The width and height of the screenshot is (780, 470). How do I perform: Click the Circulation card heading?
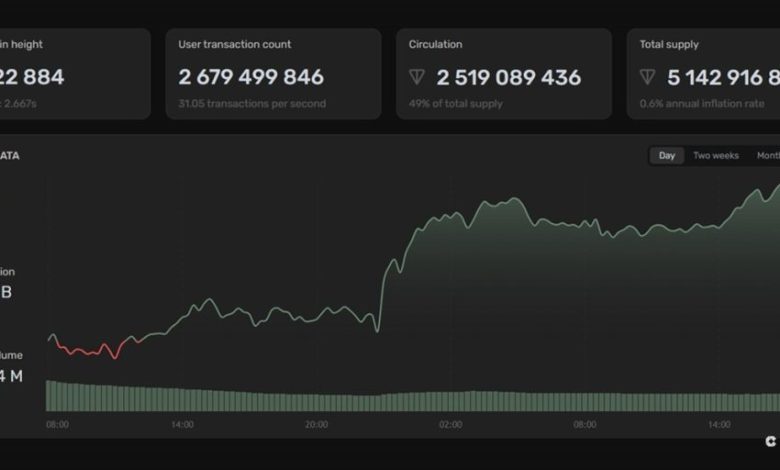pyautogui.click(x=435, y=45)
